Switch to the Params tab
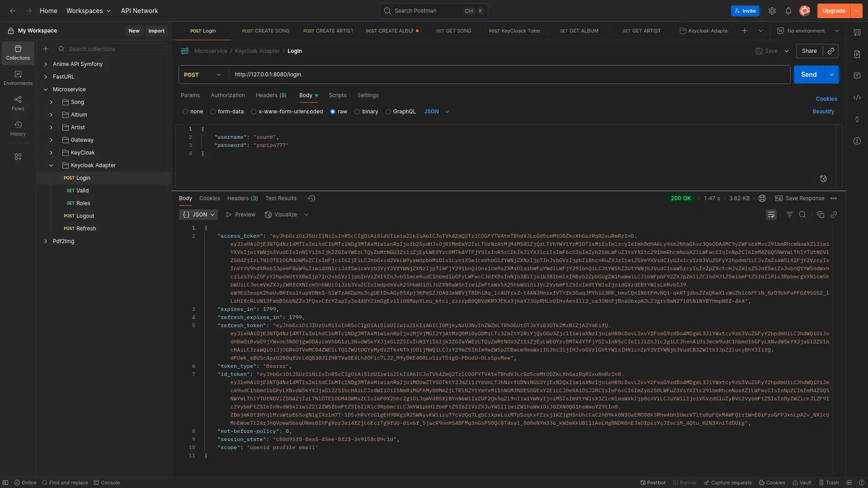Screen dimensions: 868x488 (190, 95)
